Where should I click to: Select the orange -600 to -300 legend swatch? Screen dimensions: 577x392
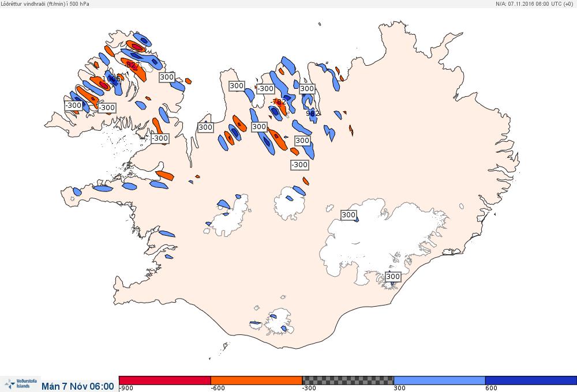(x=256, y=380)
